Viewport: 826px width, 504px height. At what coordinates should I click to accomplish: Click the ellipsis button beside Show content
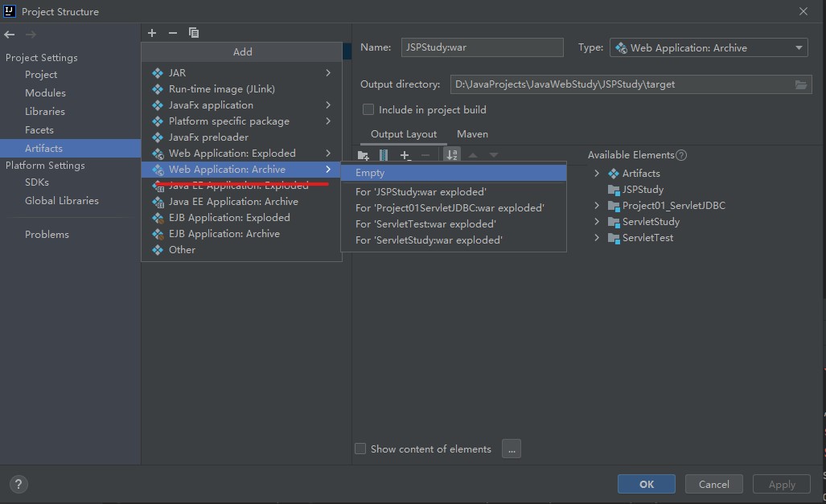pyautogui.click(x=511, y=449)
